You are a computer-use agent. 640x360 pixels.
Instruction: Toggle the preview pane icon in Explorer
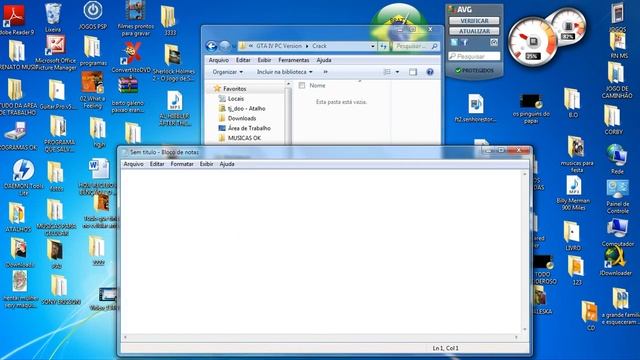413,72
